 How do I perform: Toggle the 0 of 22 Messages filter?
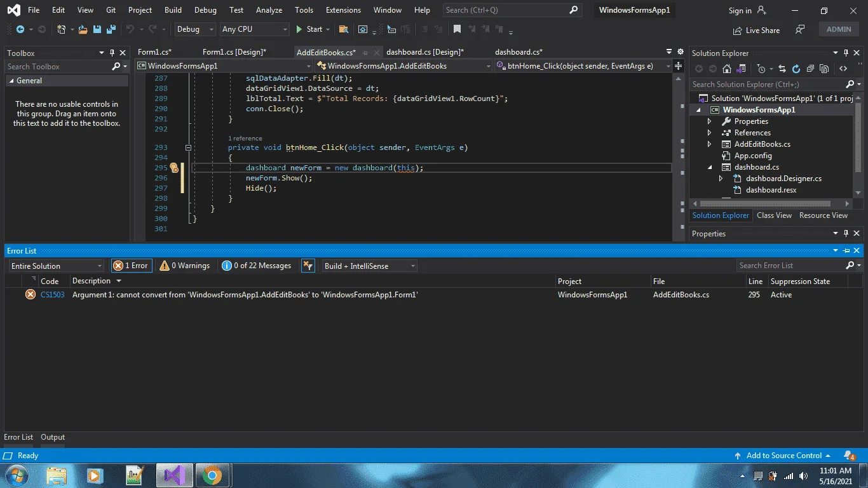(x=257, y=266)
